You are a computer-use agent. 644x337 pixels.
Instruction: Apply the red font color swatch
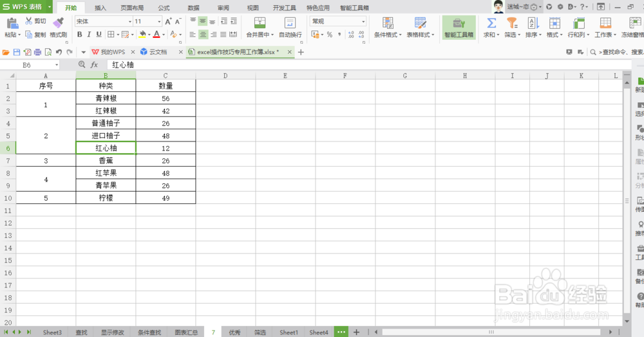click(156, 35)
